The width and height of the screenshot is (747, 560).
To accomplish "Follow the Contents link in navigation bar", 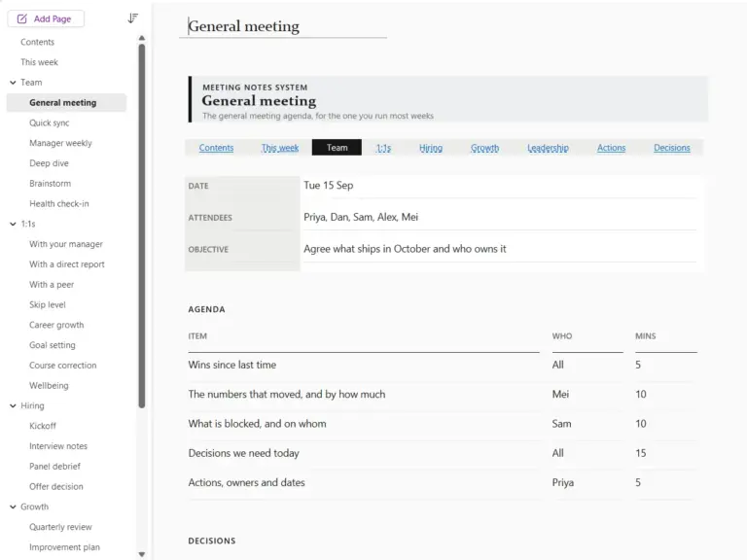I will [216, 148].
